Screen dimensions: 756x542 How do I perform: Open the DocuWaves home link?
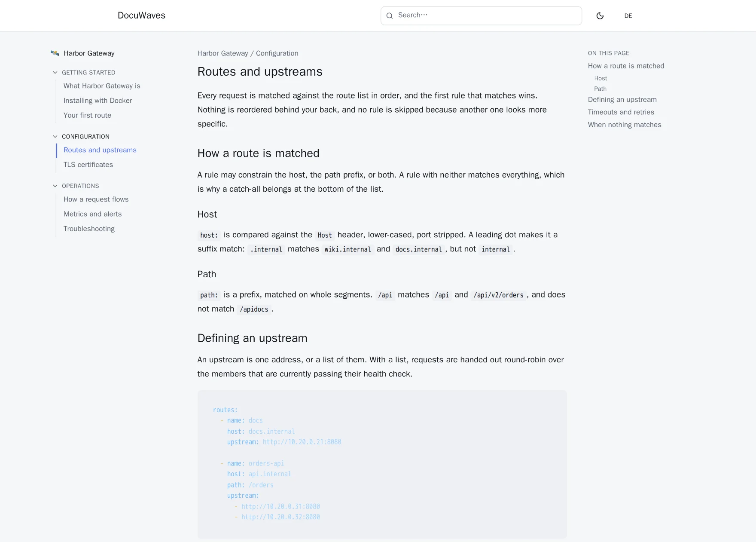pos(141,15)
